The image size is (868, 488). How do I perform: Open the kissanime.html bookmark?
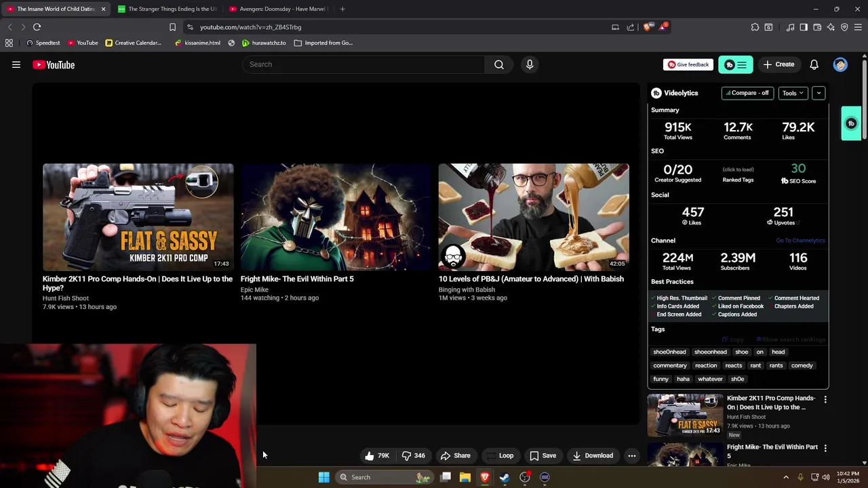pos(197,43)
